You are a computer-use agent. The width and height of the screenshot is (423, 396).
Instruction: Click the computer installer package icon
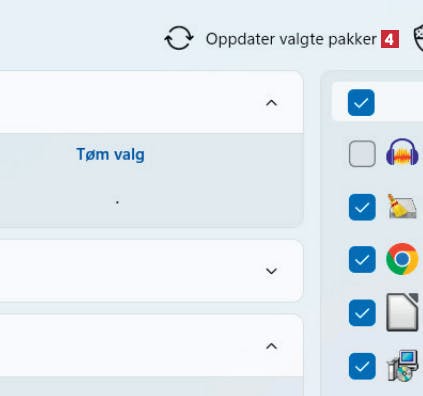click(403, 365)
